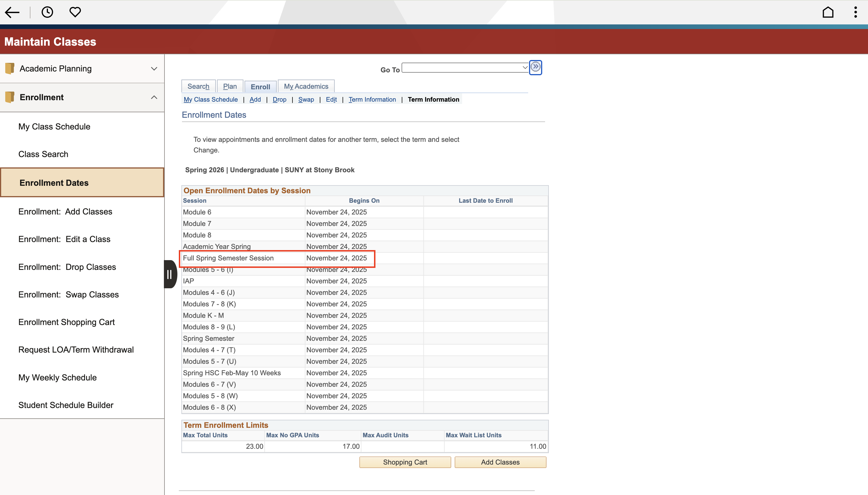Click the Enrollment folder icon
This screenshot has height=495, width=868.
(x=10, y=97)
